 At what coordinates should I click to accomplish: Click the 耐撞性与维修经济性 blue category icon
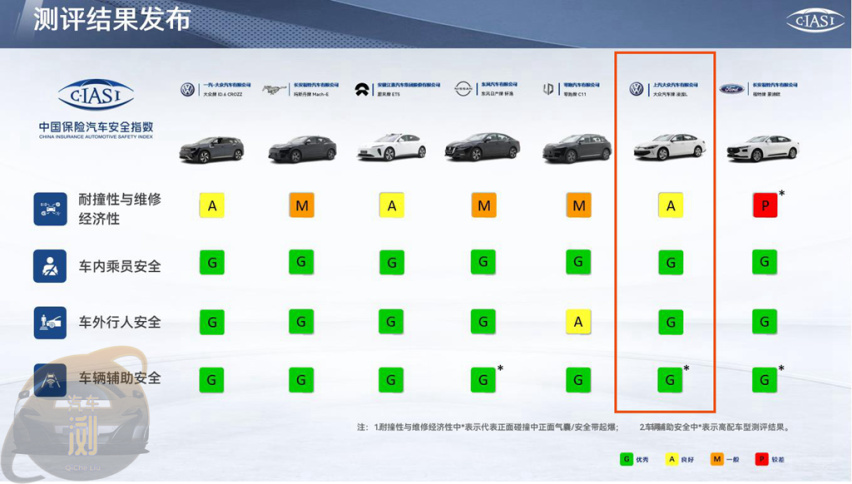[50, 209]
